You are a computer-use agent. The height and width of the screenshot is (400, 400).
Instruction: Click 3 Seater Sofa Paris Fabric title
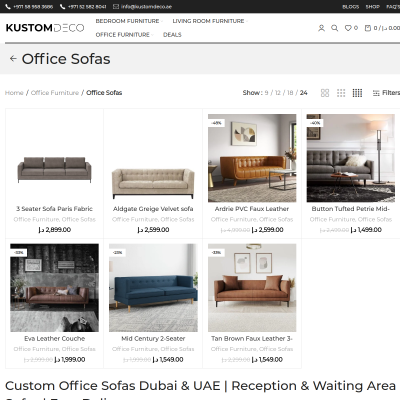tap(54, 209)
